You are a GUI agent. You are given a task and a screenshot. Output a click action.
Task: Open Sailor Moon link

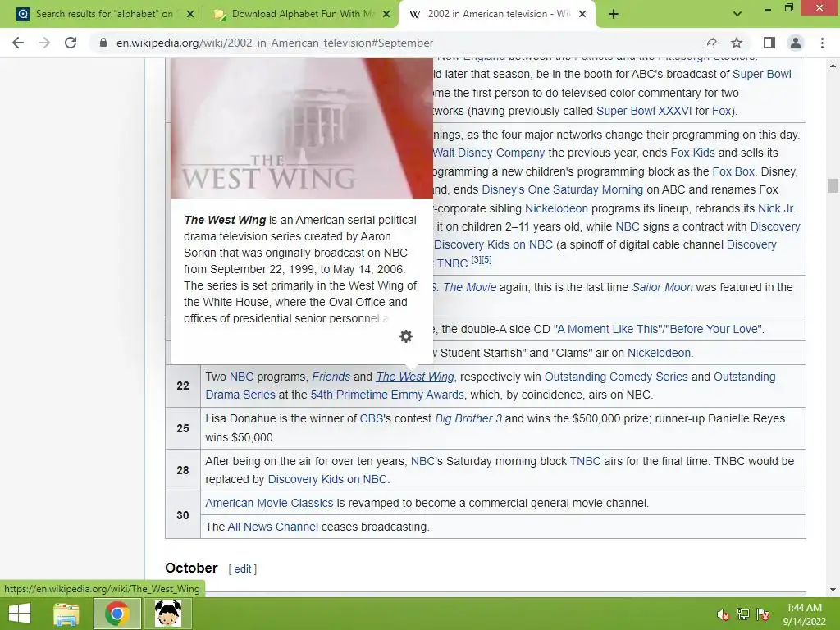click(662, 287)
